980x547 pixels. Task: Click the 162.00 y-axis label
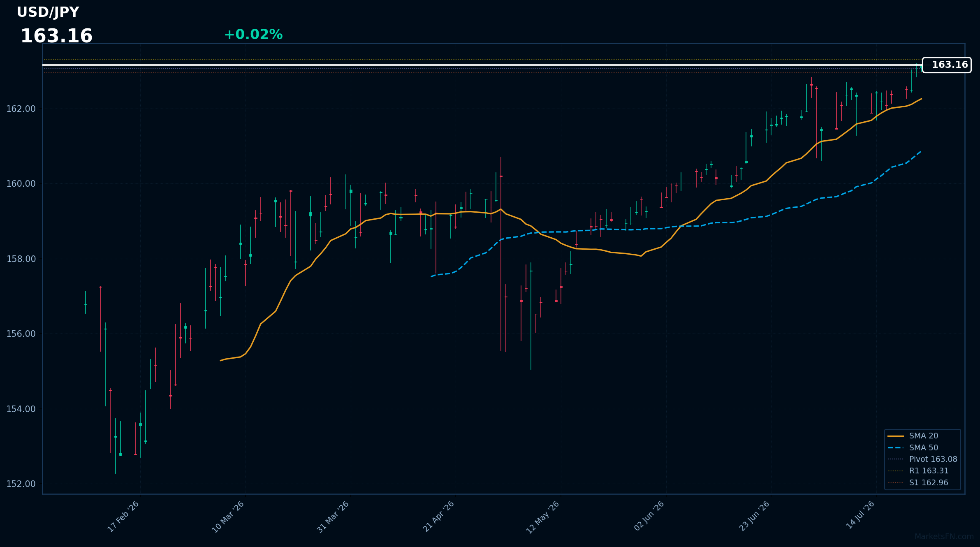21,109
